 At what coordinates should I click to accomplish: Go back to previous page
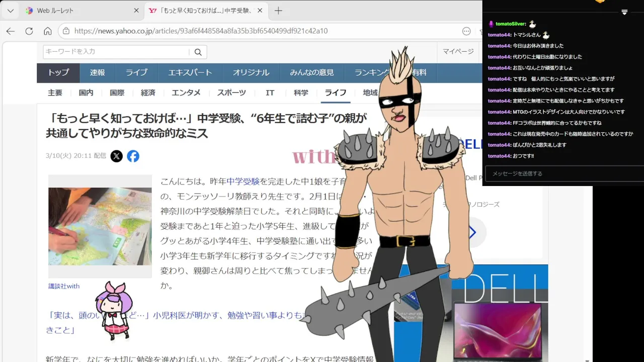(11, 31)
